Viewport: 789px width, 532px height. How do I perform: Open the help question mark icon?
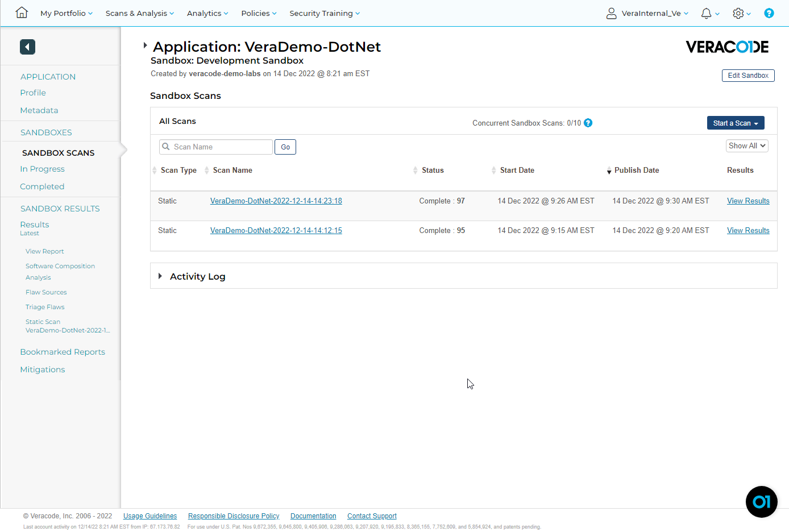769,13
